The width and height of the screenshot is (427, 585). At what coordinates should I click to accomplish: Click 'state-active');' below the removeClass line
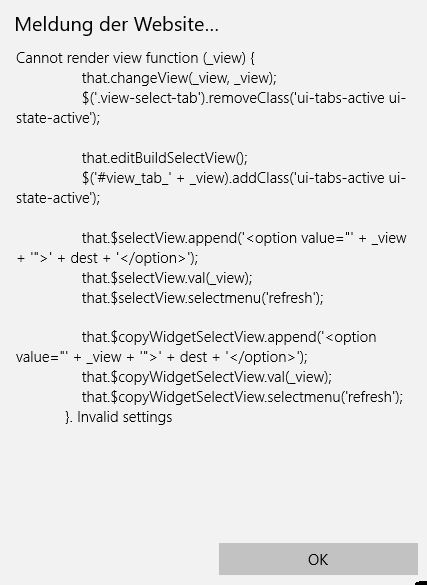(x=58, y=118)
